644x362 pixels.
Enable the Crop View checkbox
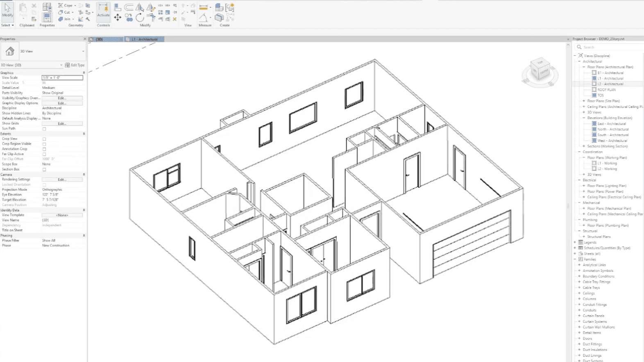coord(44,139)
